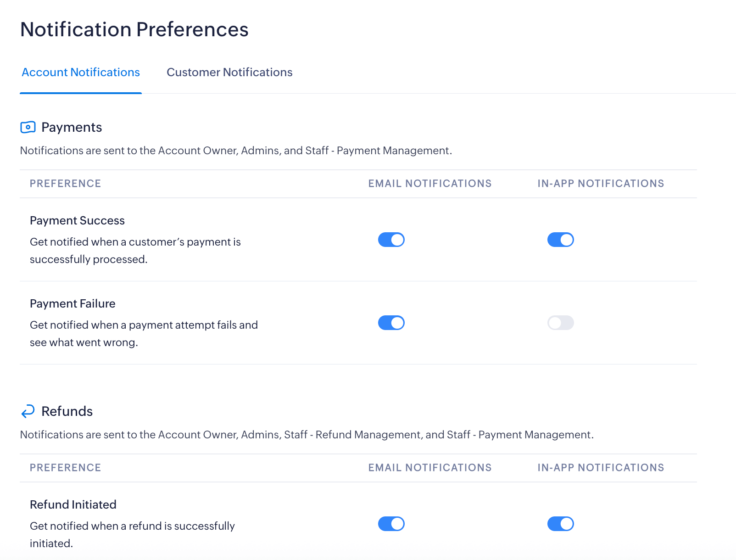
Task: Disable email notifications for Payment Success
Action: 391,240
